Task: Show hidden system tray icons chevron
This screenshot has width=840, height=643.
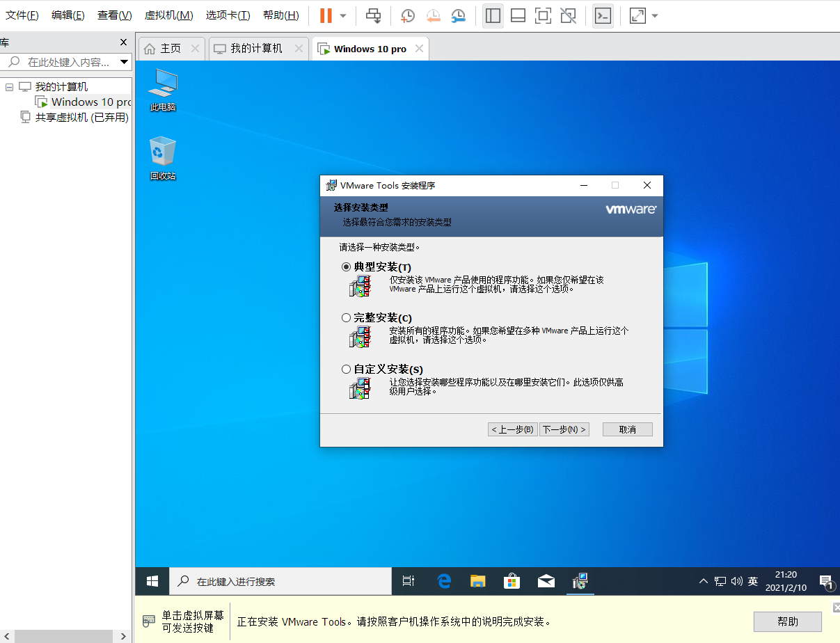Action: [704, 581]
